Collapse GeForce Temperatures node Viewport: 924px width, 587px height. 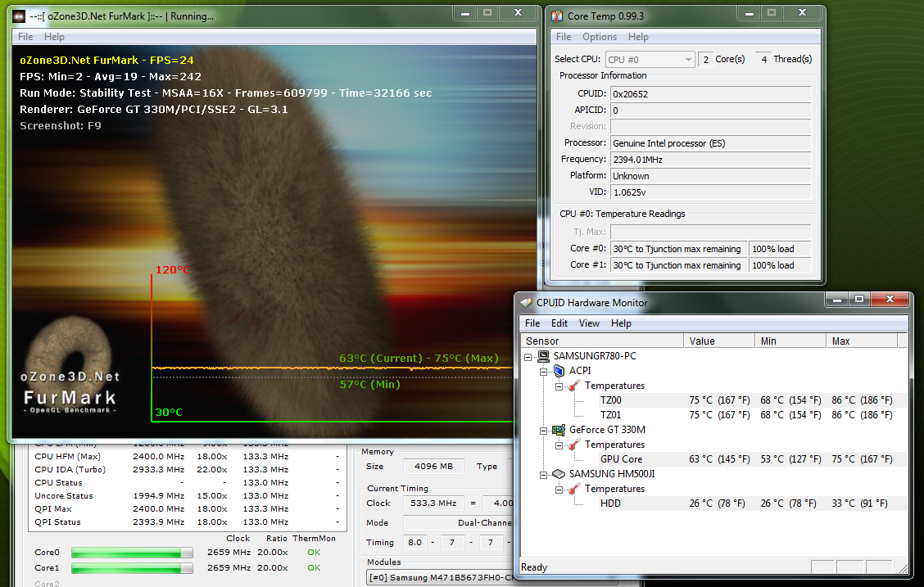tap(559, 445)
